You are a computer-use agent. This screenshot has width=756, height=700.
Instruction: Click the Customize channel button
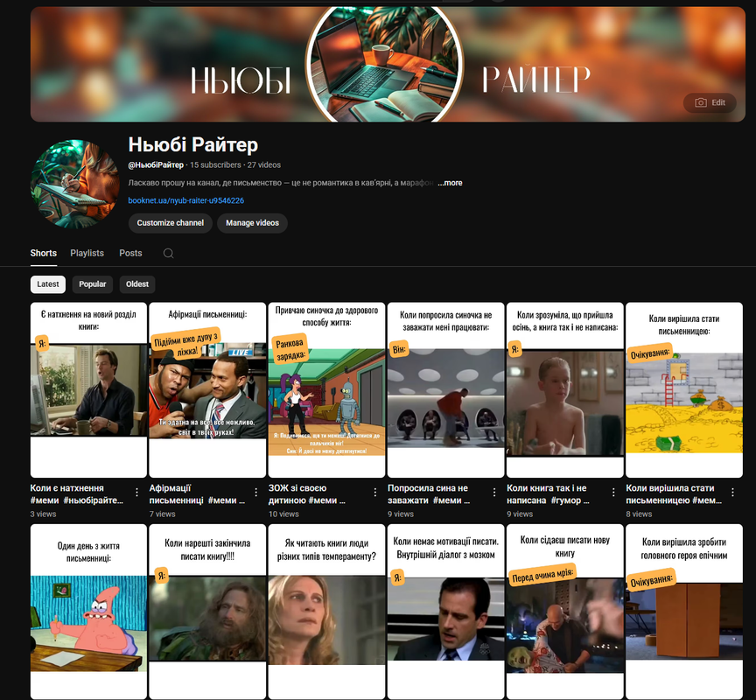(171, 223)
